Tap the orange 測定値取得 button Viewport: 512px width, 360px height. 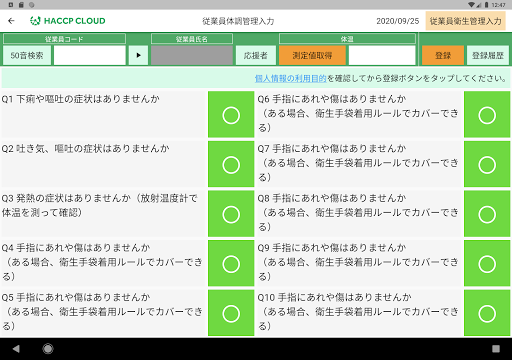click(x=312, y=55)
